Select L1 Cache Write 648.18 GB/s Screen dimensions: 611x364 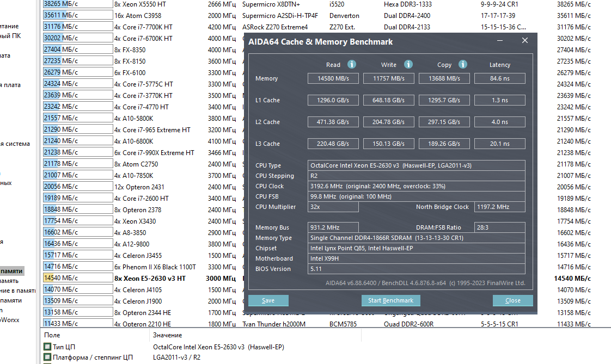click(388, 100)
